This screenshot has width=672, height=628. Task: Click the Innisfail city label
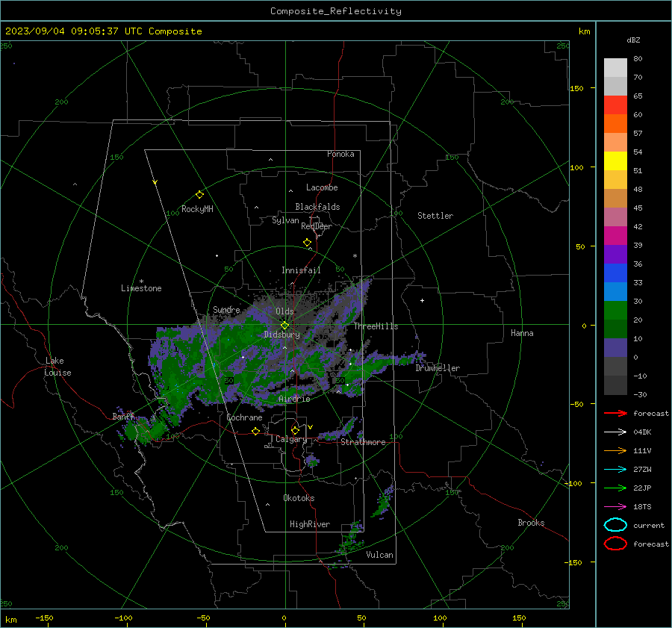pos(301,270)
